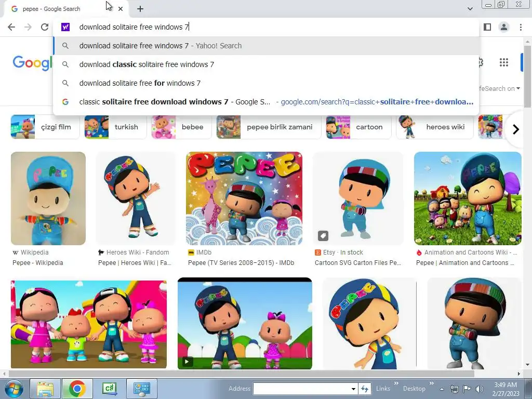
Task: Open the Chrome profile avatar menu
Action: click(504, 27)
